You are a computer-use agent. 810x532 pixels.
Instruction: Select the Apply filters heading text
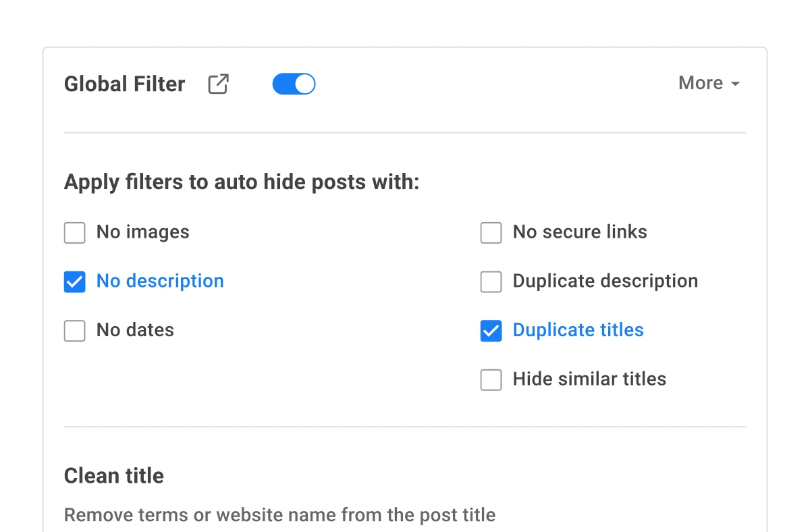click(x=242, y=182)
